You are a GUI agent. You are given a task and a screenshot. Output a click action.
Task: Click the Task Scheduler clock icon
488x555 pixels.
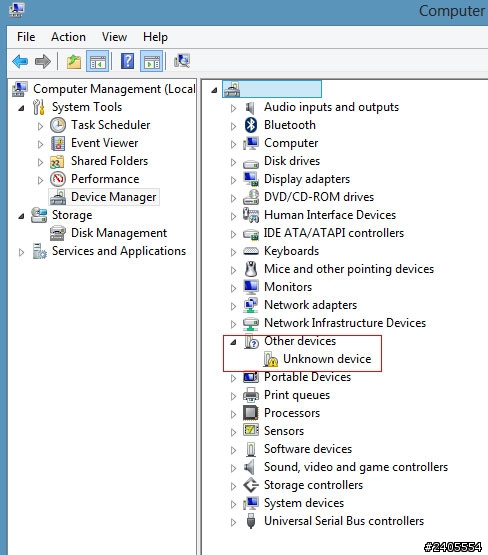point(58,125)
